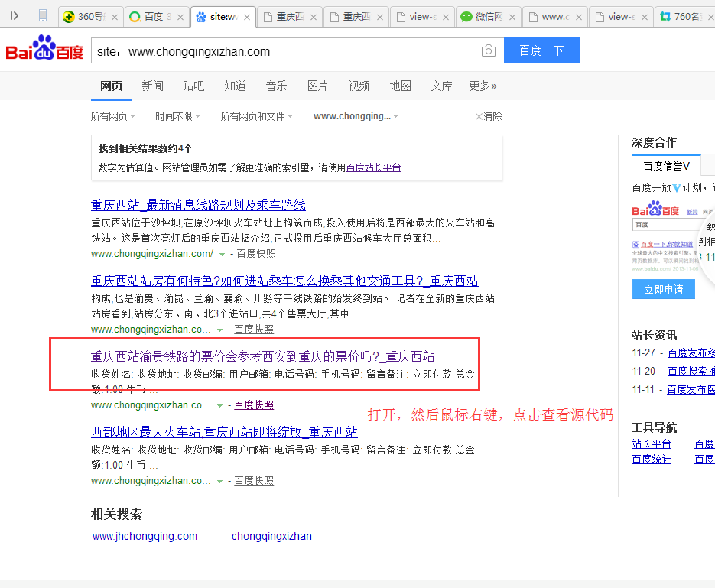The height and width of the screenshot is (588, 715).
Task: Click the ×清除 clear filters button
Action: 489,116
